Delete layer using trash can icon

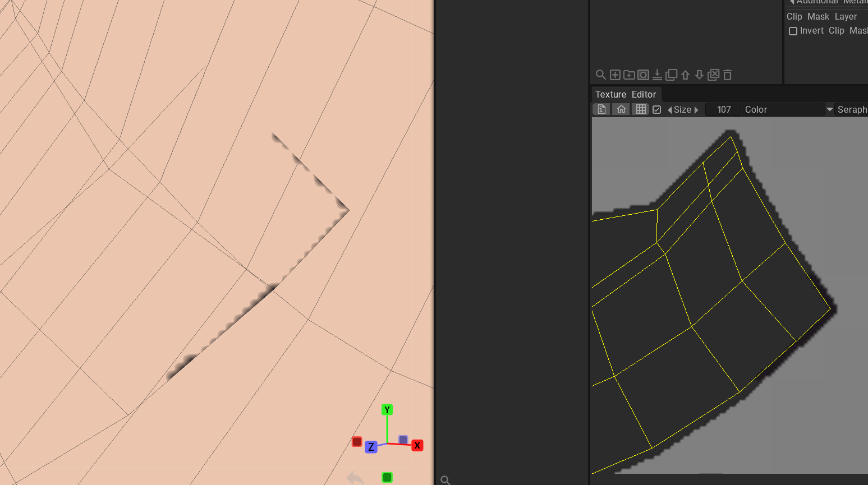pyautogui.click(x=728, y=75)
